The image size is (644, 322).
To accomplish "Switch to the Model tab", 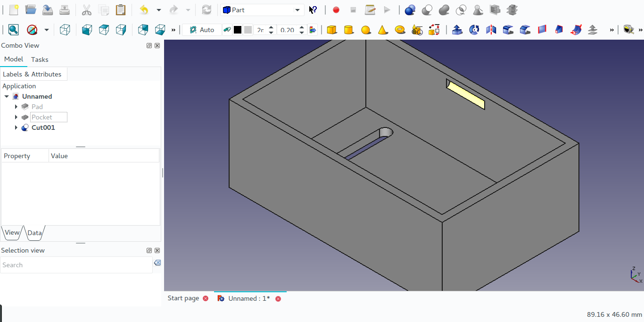I will (x=14, y=59).
